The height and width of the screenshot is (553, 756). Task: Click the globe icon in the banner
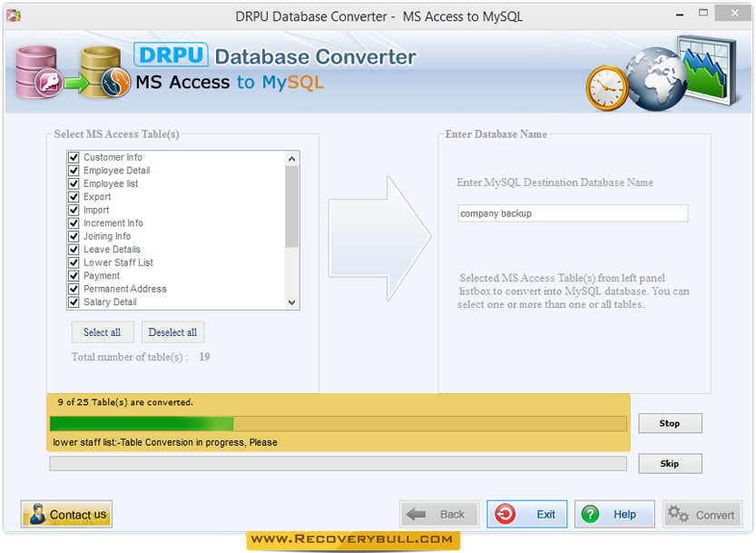coord(656,79)
